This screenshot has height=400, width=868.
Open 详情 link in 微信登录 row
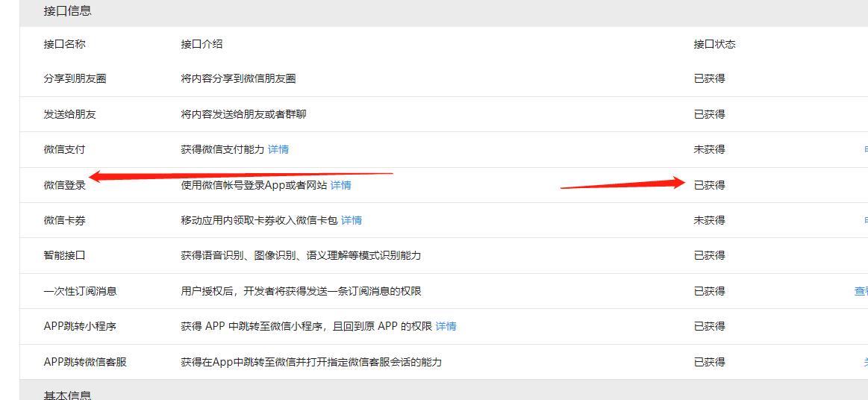click(x=341, y=185)
